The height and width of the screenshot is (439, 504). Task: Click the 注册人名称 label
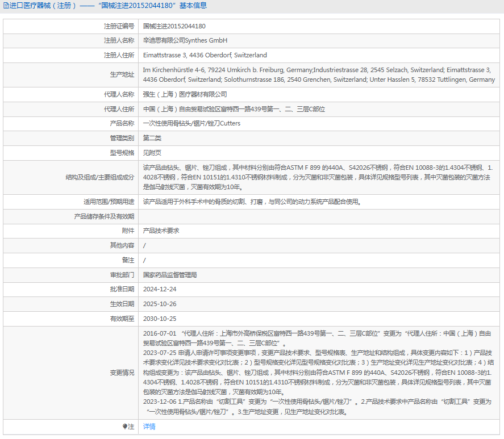pyautogui.click(x=119, y=40)
